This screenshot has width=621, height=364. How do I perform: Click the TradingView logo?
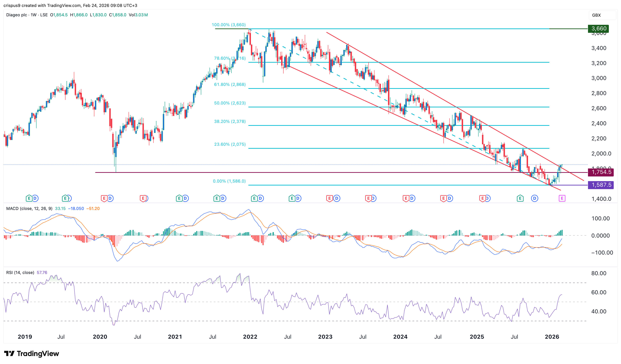click(x=32, y=353)
